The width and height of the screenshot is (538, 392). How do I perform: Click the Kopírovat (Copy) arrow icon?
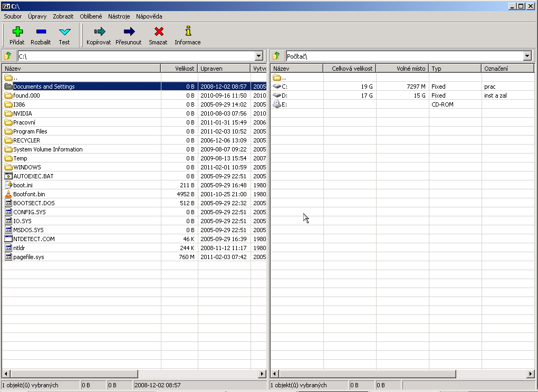point(99,32)
